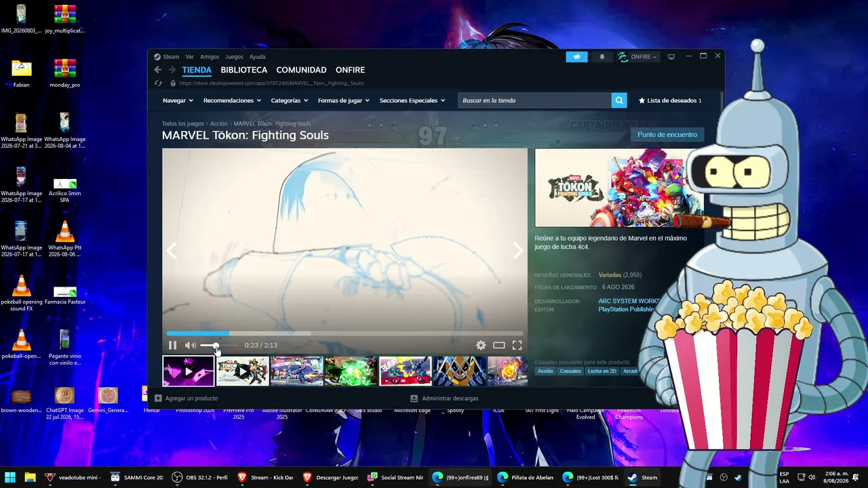
Task: Reload the Steam store page
Action: coord(158,83)
